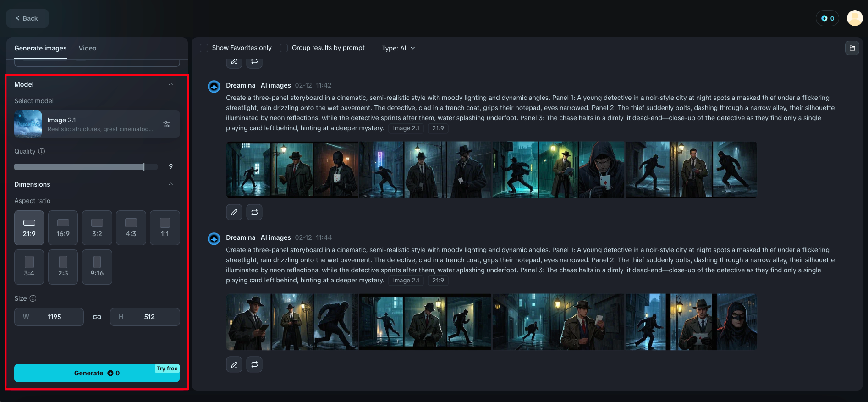Select 1:1 aspect ratio
The height and width of the screenshot is (402, 868).
[165, 228]
